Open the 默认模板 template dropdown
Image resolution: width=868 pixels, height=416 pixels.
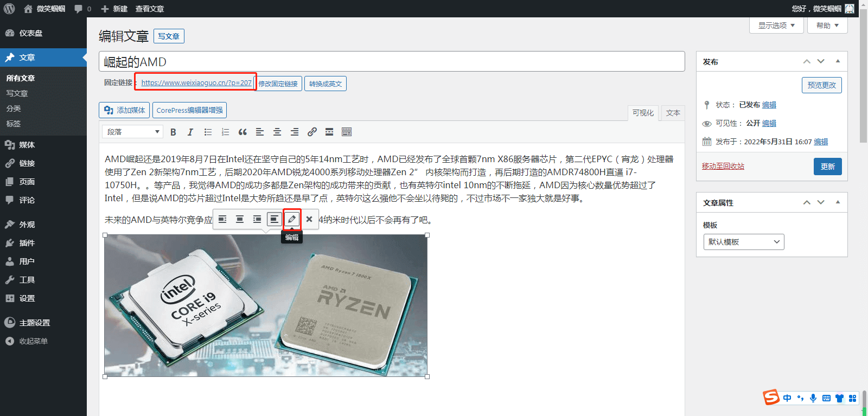point(743,242)
